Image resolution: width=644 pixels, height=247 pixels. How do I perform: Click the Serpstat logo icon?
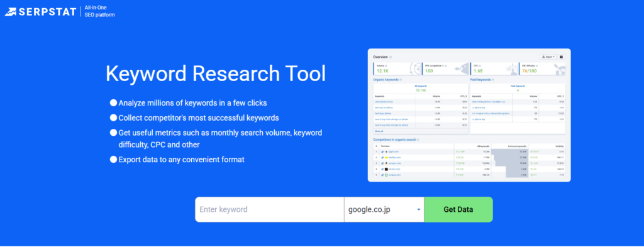[x=11, y=11]
